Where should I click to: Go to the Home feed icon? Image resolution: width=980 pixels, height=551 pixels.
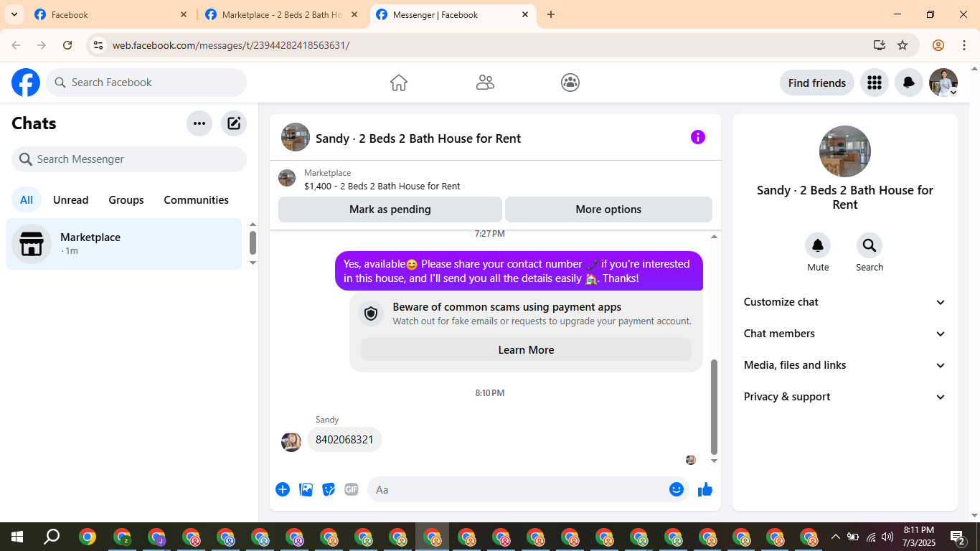tap(399, 83)
